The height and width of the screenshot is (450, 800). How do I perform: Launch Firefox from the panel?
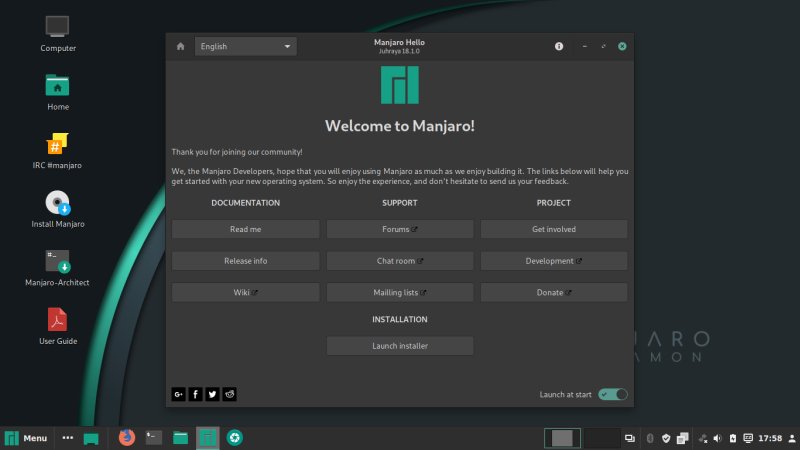click(127, 438)
